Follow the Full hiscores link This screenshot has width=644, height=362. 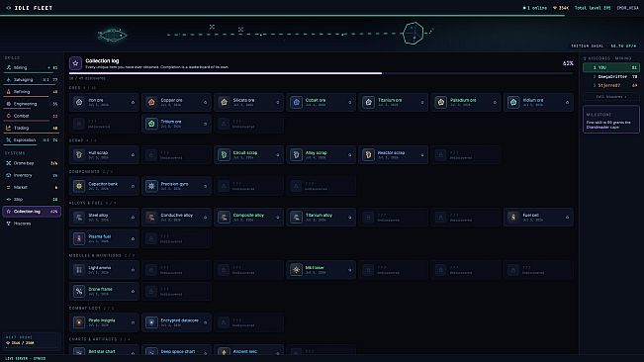pos(611,97)
